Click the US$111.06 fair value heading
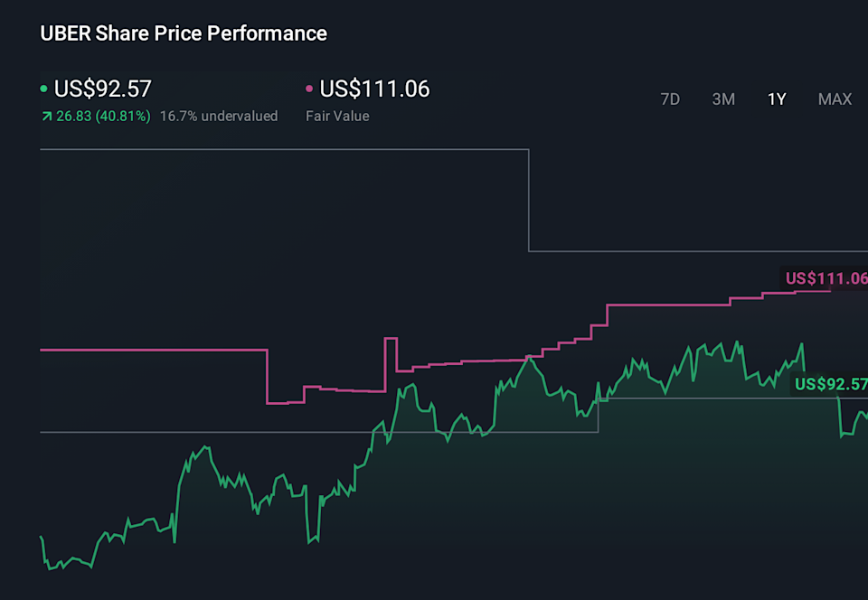Viewport: 868px width, 600px height. (x=374, y=89)
